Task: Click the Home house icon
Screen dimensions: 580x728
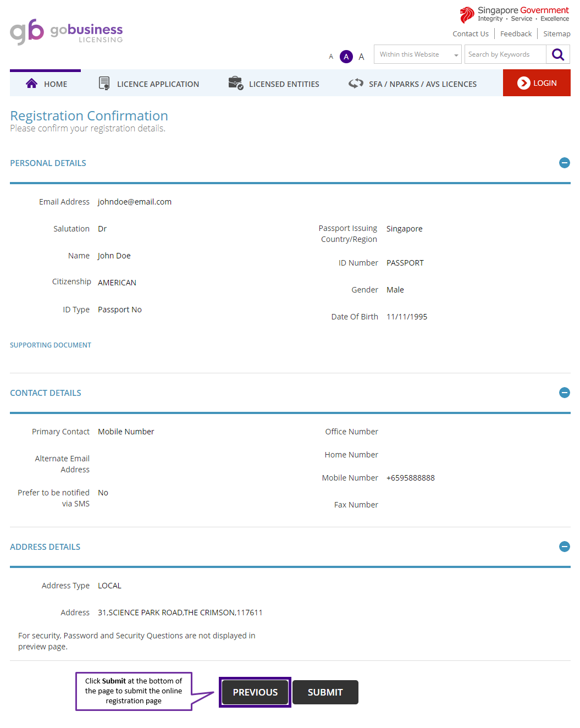Action: [31, 84]
